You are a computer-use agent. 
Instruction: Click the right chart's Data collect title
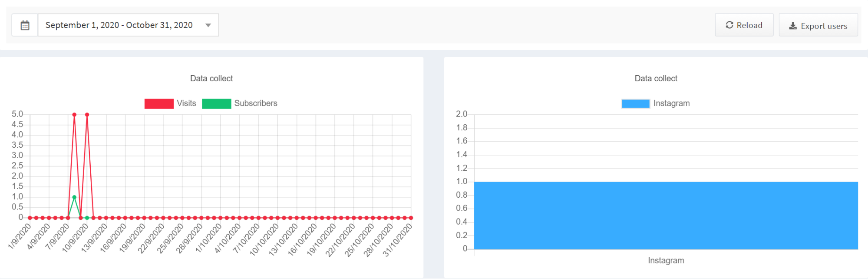[x=656, y=79]
